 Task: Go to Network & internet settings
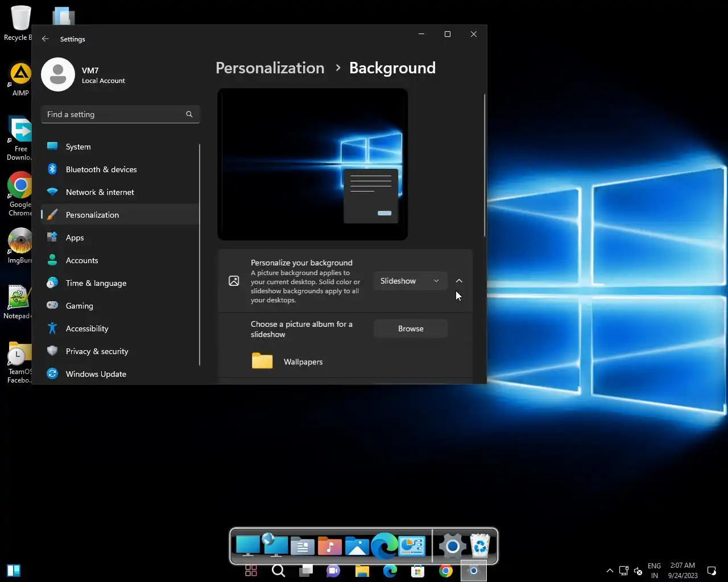120,192
